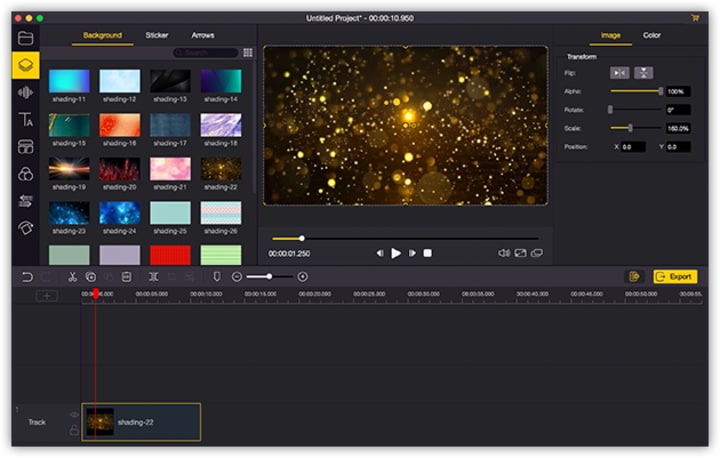The image size is (720, 458).
Task: Open the filters overlapping-circles icon in sidebar
Action: point(25,174)
